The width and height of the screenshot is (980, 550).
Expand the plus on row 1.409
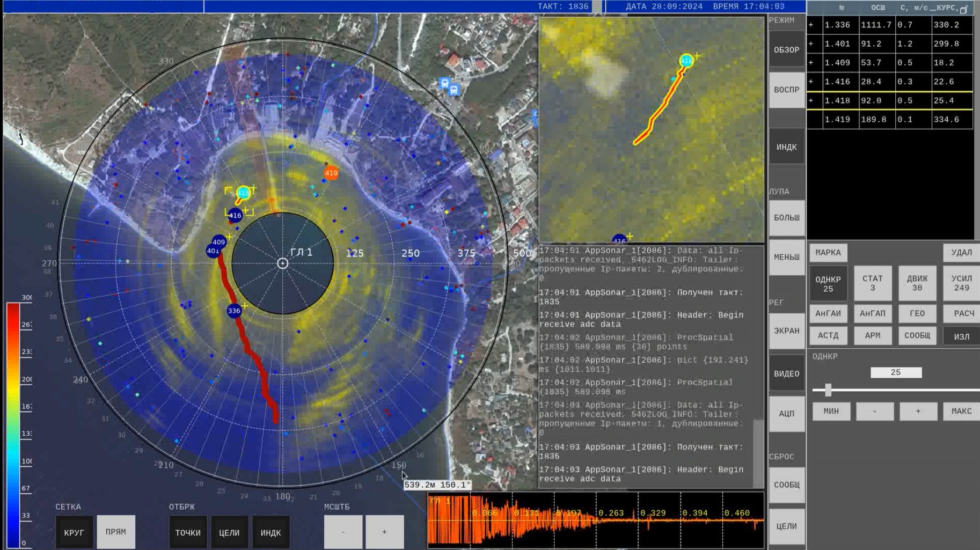811,63
